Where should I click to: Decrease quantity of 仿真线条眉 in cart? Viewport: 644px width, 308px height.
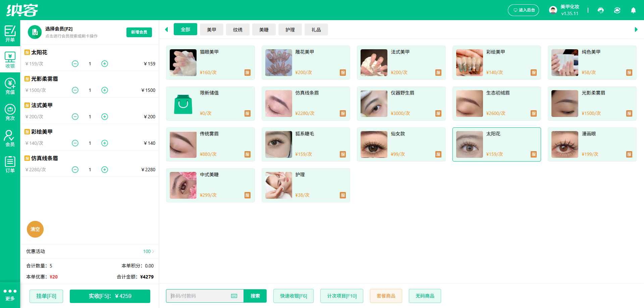coord(75,170)
